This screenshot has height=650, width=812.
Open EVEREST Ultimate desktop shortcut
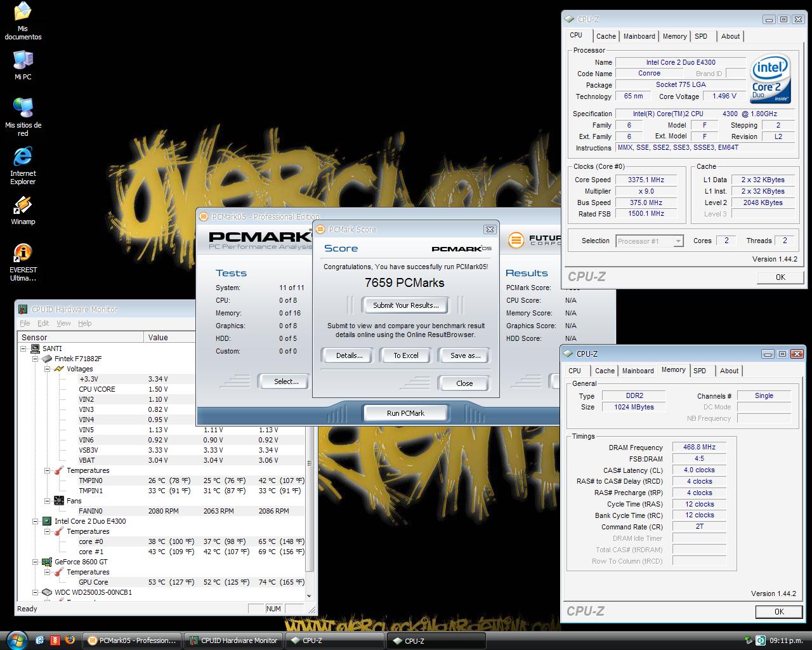(x=23, y=263)
